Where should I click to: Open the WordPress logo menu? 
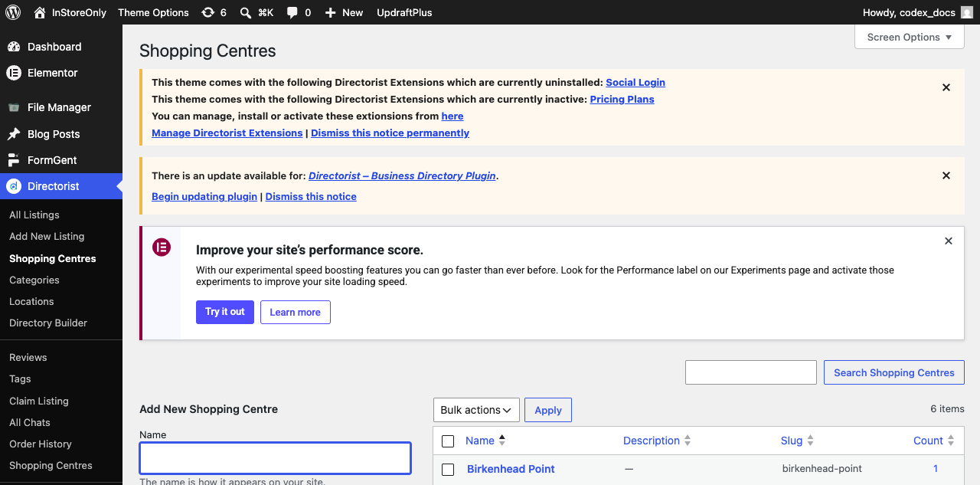(13, 12)
